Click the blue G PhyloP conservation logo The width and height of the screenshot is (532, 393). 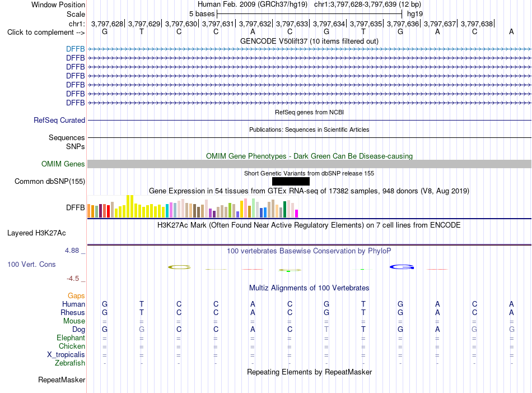[402, 267]
